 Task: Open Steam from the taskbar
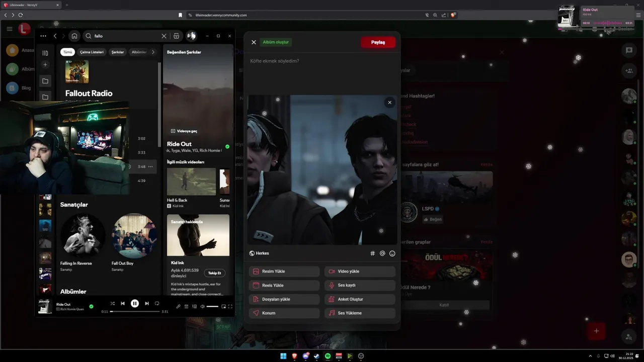316,356
